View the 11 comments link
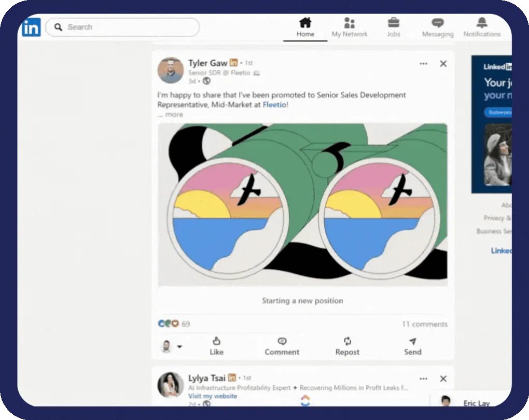This screenshot has height=420, width=529. click(424, 324)
